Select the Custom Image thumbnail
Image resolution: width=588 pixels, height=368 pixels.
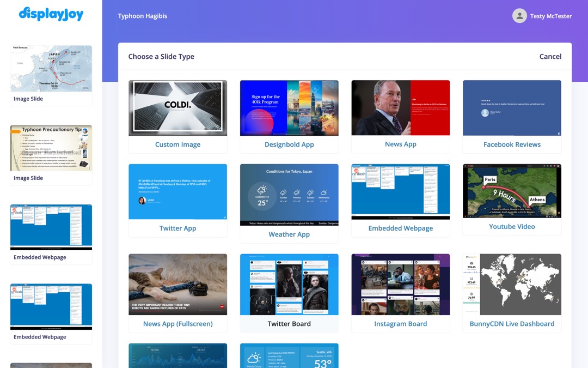pos(177,108)
